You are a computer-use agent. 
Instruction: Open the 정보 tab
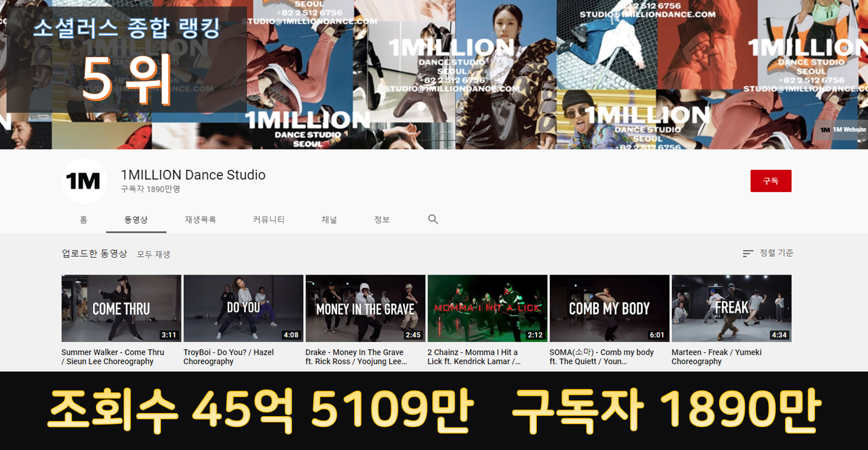click(x=382, y=220)
